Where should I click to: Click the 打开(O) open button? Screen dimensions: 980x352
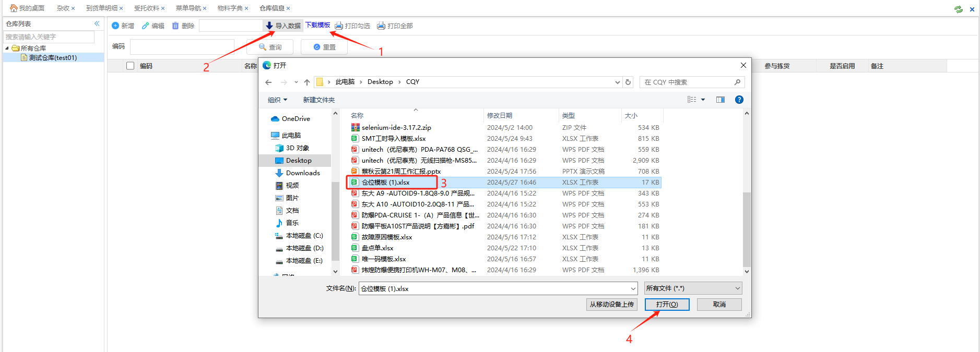click(x=667, y=305)
